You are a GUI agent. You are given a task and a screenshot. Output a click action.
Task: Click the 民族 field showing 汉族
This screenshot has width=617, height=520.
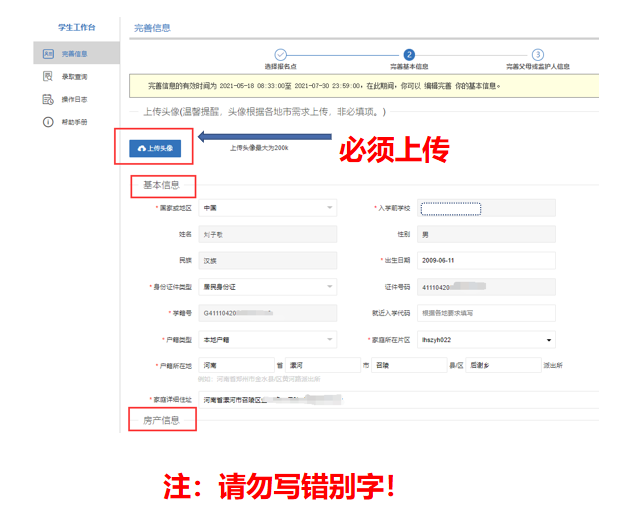point(268,261)
